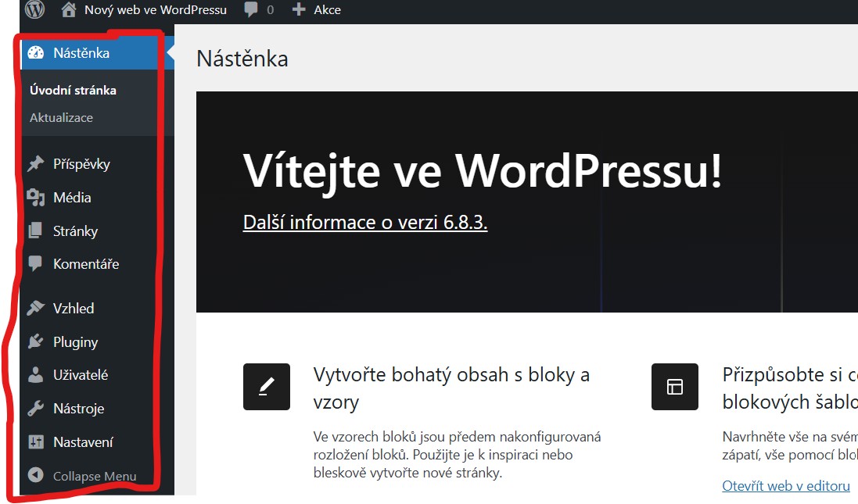Click the WordPress logo icon
Viewport: 858px width, 504px height.
click(35, 9)
